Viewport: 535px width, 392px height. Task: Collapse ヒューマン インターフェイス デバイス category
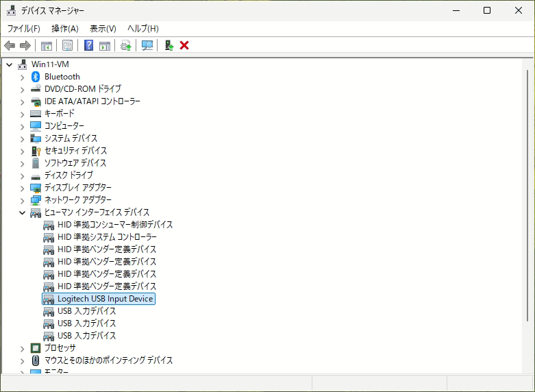pyautogui.click(x=22, y=212)
